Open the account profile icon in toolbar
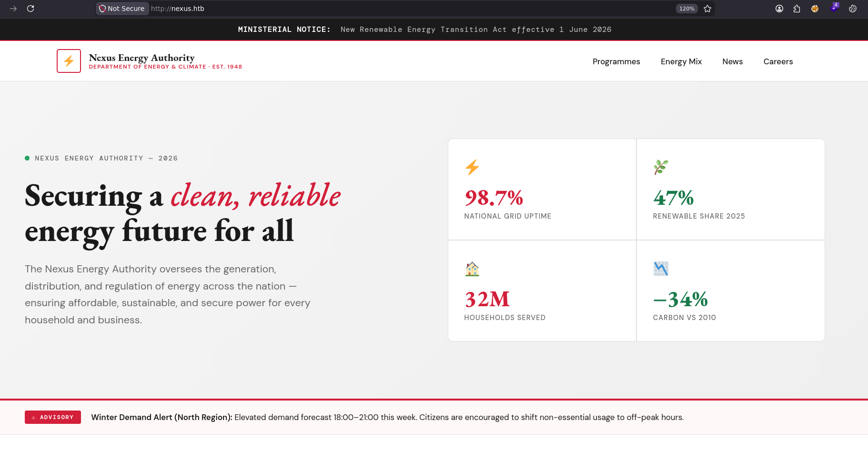 (779, 9)
